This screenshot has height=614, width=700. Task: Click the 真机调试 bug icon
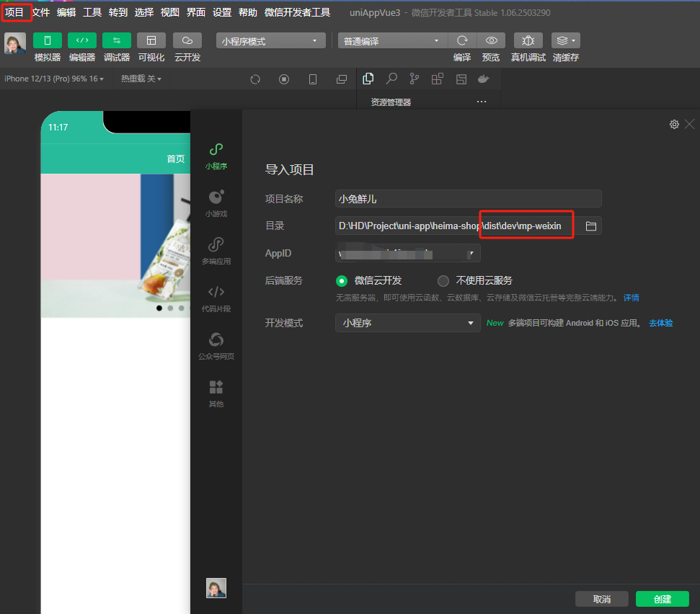(528, 40)
